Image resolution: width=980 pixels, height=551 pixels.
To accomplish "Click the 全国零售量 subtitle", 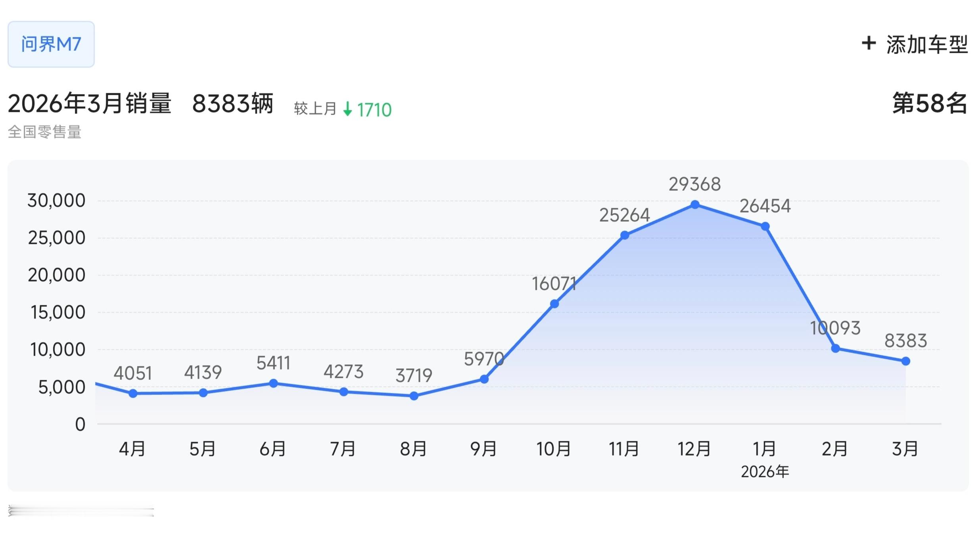I will click(44, 132).
